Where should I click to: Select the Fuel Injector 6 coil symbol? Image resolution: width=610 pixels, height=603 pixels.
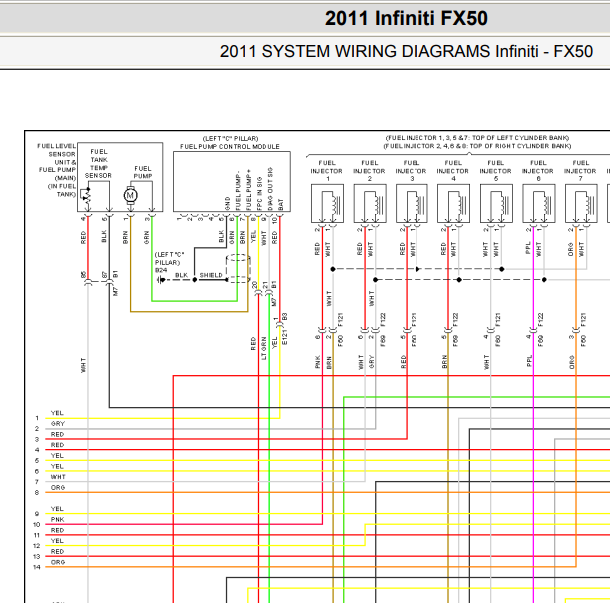(548, 204)
